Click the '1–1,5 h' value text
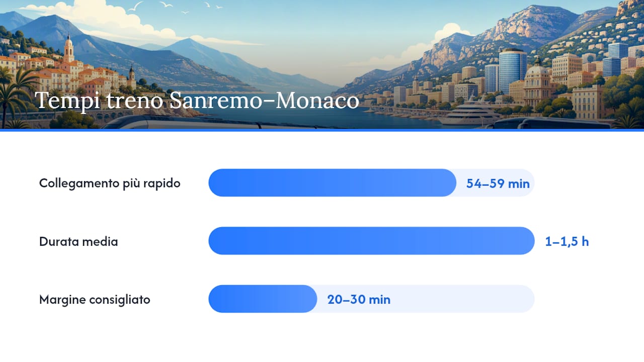The image size is (644, 362). [x=567, y=241]
